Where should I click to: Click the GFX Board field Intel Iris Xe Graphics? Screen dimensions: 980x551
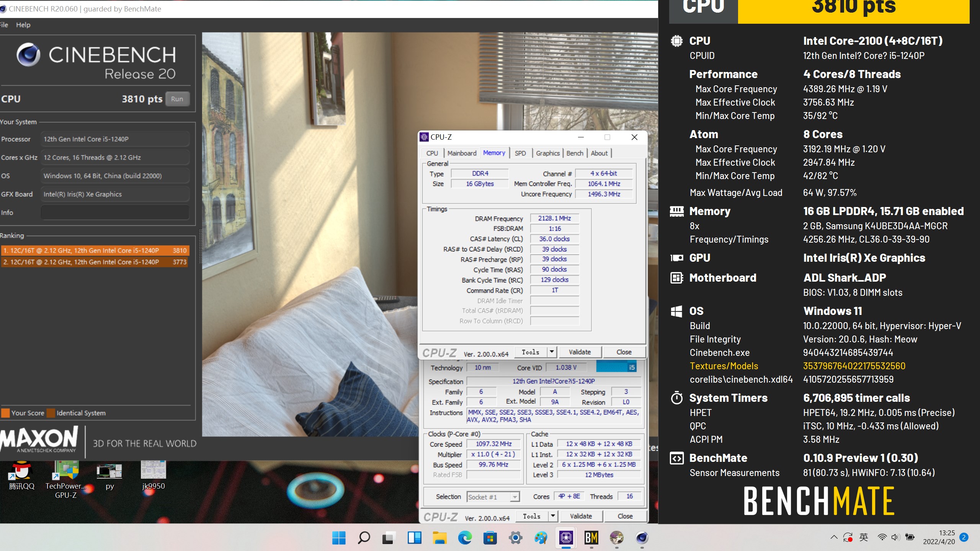tap(115, 194)
